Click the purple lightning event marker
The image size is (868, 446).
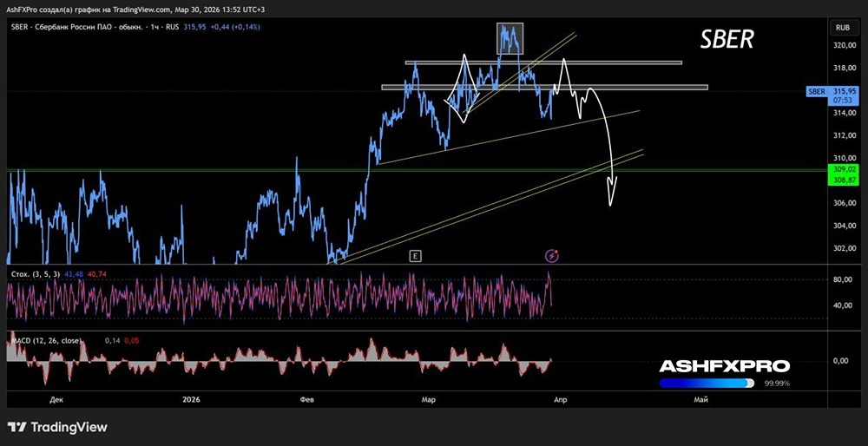pos(552,256)
